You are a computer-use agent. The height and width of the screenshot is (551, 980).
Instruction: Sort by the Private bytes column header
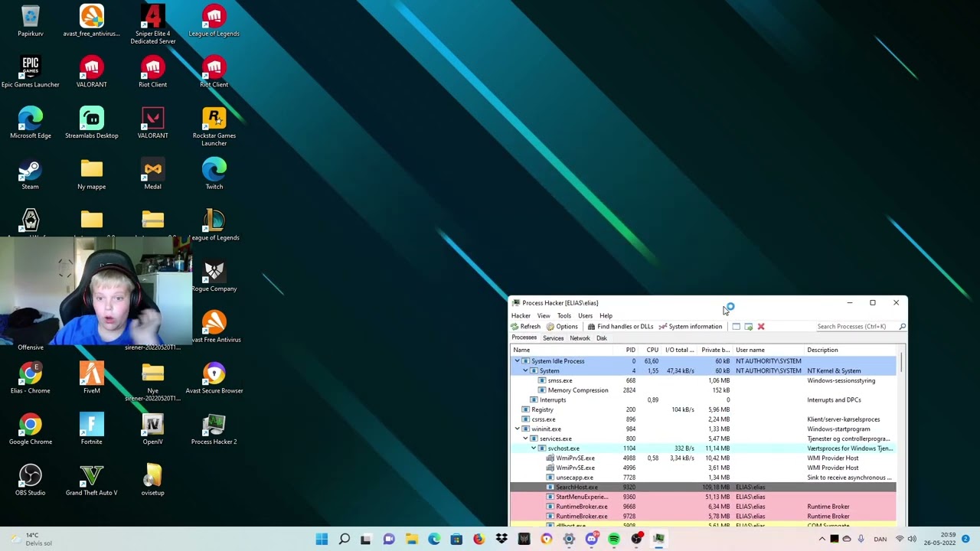715,350
